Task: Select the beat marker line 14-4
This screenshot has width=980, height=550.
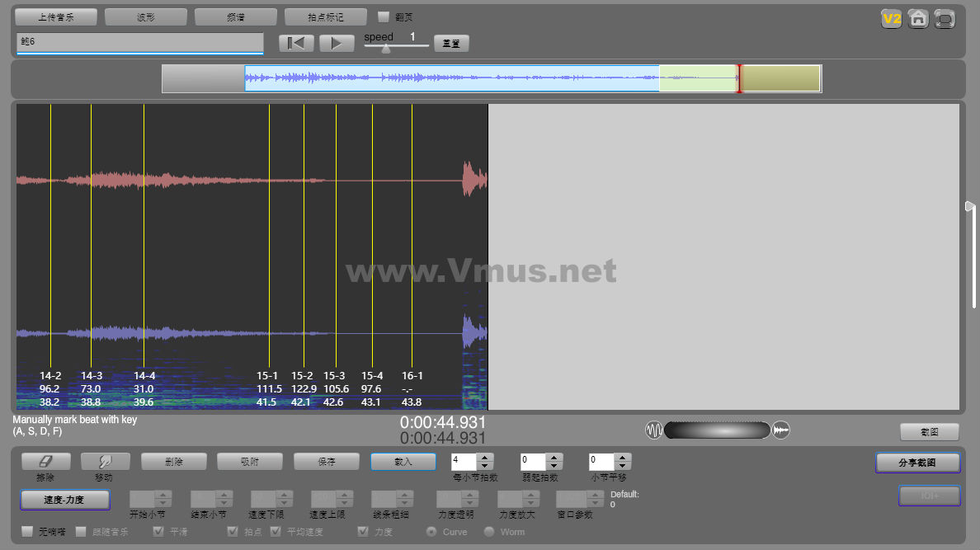Action: [x=144, y=237]
